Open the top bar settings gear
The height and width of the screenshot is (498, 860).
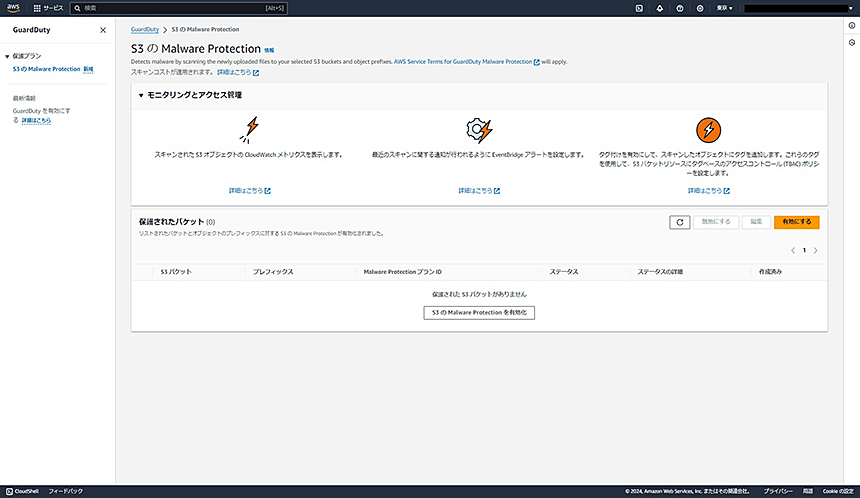point(699,8)
